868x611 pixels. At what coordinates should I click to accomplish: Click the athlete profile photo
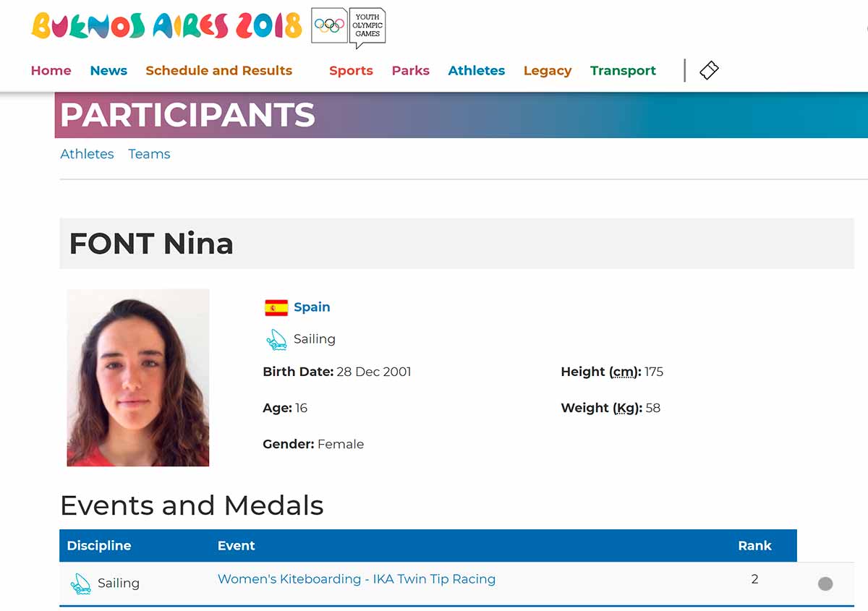[x=138, y=377]
